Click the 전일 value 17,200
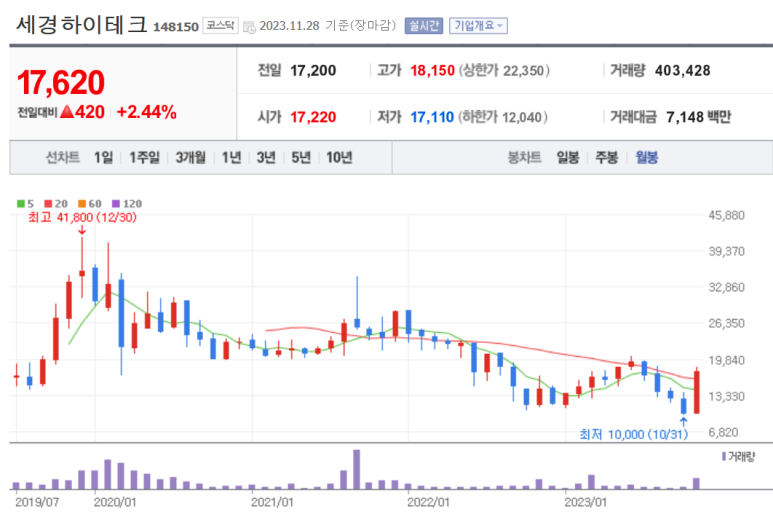Image resolution: width=773 pixels, height=517 pixels. coord(313,70)
